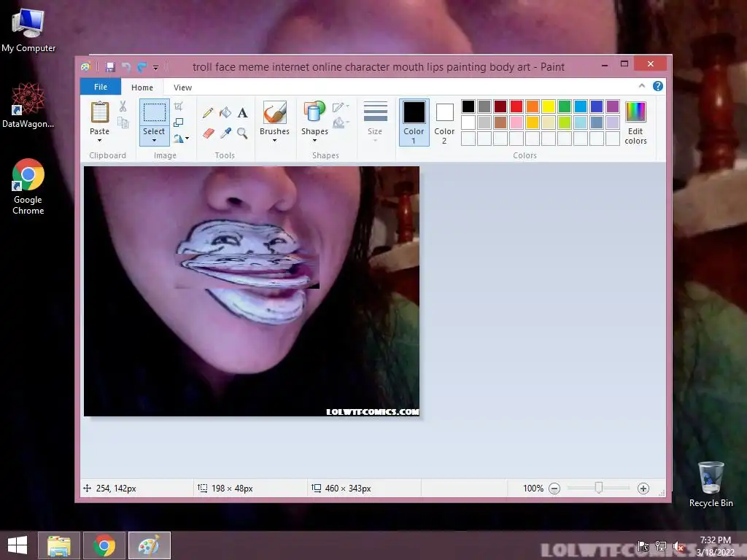Click the muted volume tray icon
Screen dimensions: 747x560
coord(678,547)
